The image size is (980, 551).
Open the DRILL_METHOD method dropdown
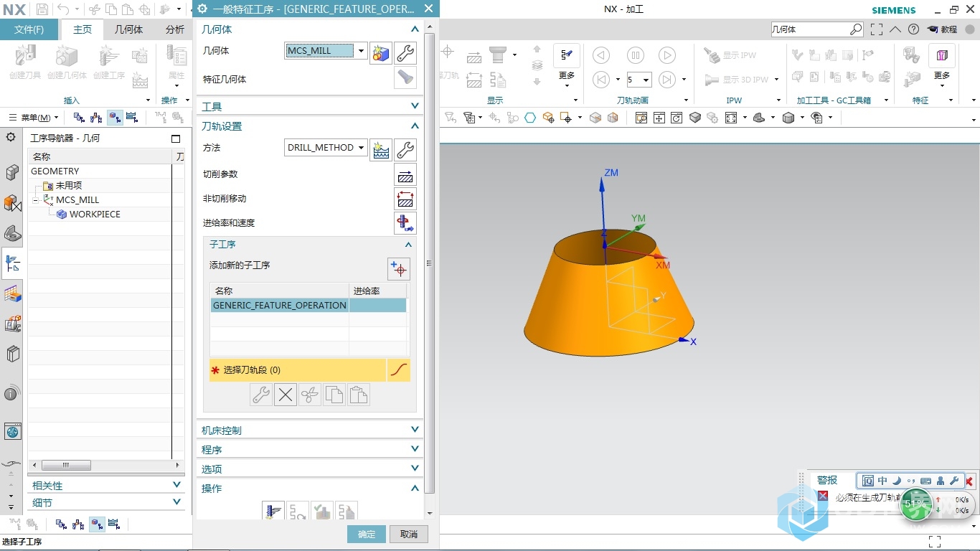361,148
